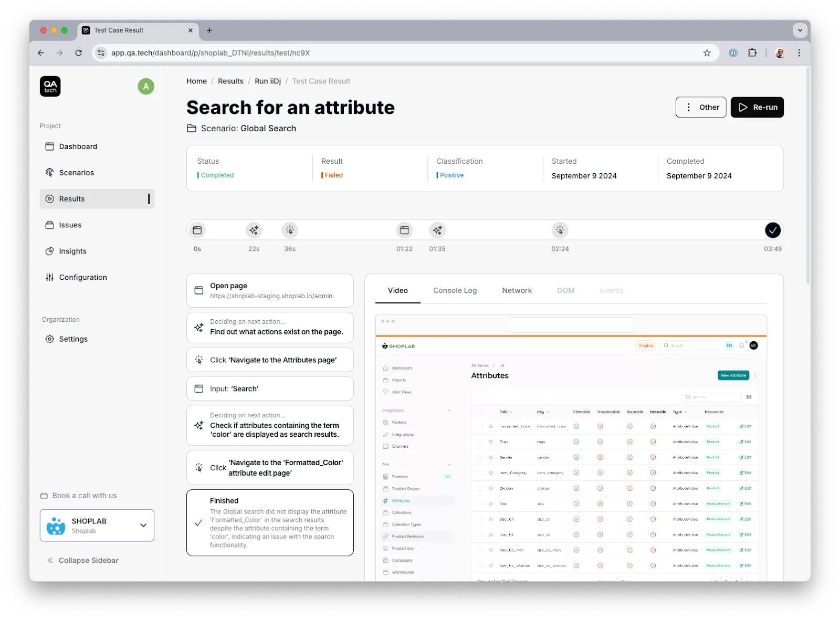Go to the Home breadcrumb
Image resolution: width=840 pixels, height=620 pixels.
pyautogui.click(x=196, y=81)
